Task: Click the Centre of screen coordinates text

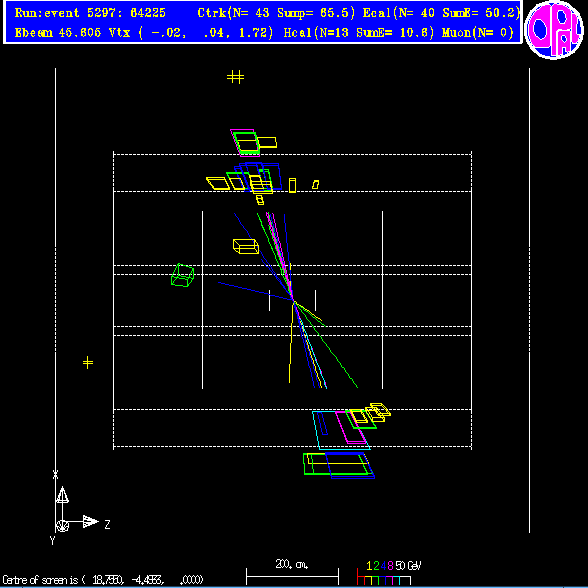Action: click(103, 580)
